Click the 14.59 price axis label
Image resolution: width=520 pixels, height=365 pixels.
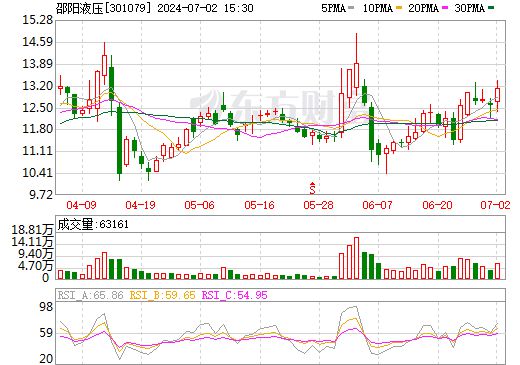click(x=37, y=42)
